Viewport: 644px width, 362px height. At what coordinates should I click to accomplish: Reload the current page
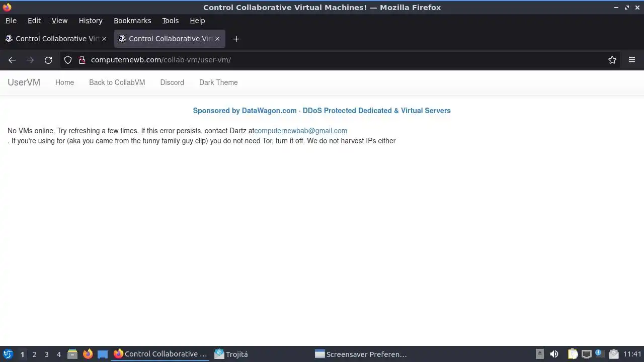(48, 60)
